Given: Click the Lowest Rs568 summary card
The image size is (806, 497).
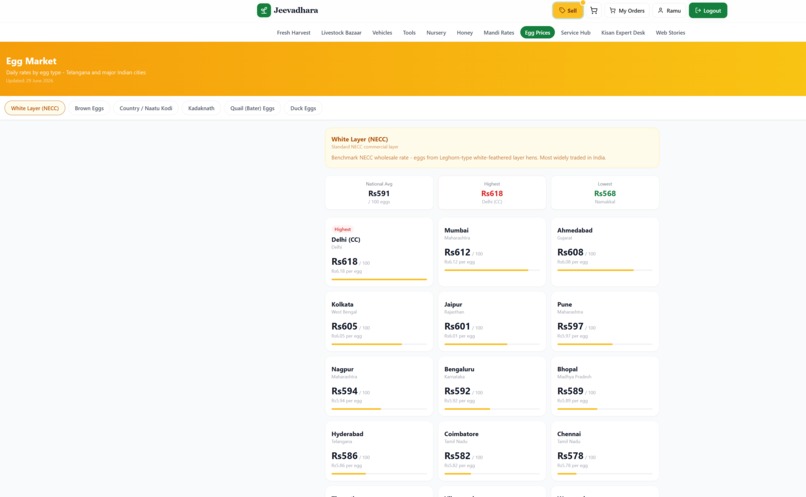Looking at the screenshot, I should [605, 193].
